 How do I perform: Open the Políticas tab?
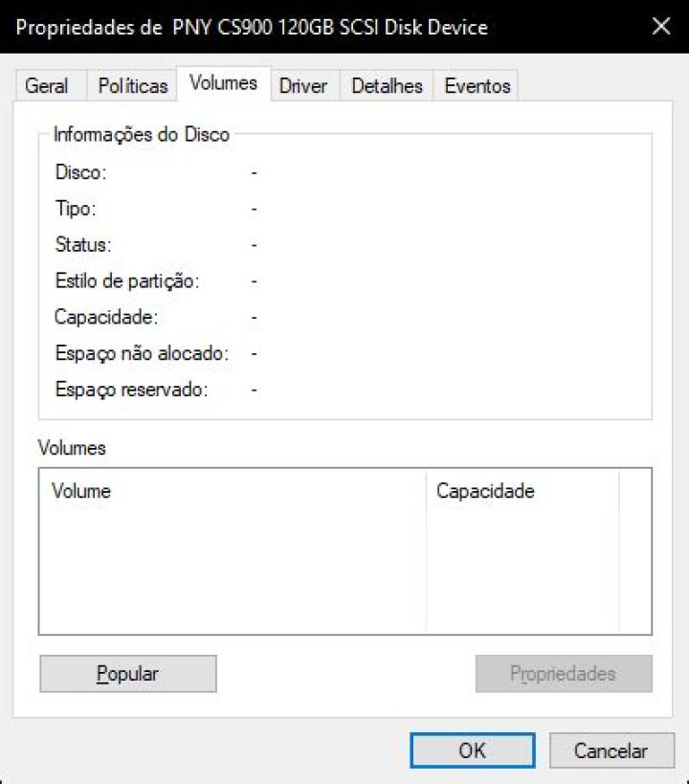pos(132,85)
